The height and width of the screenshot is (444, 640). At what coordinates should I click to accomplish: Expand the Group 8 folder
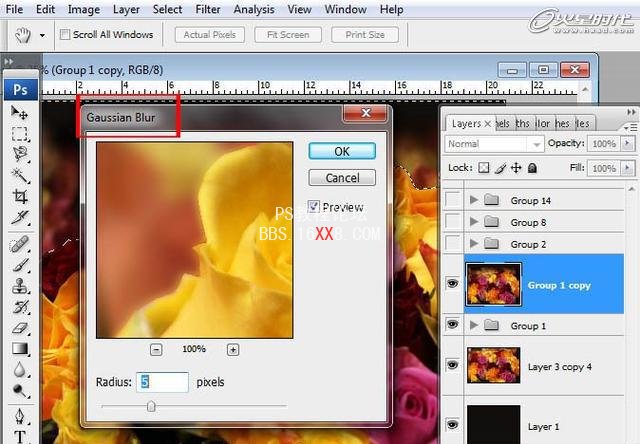473,222
